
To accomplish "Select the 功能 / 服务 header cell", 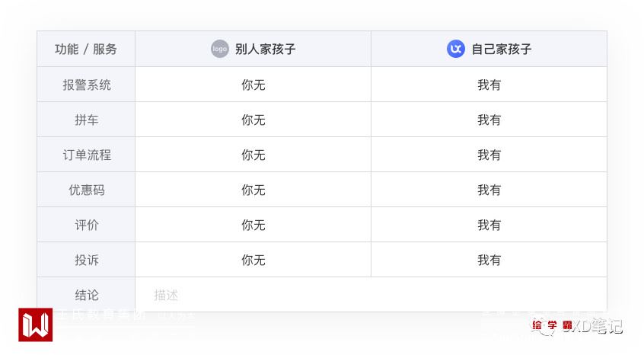I will (86, 50).
